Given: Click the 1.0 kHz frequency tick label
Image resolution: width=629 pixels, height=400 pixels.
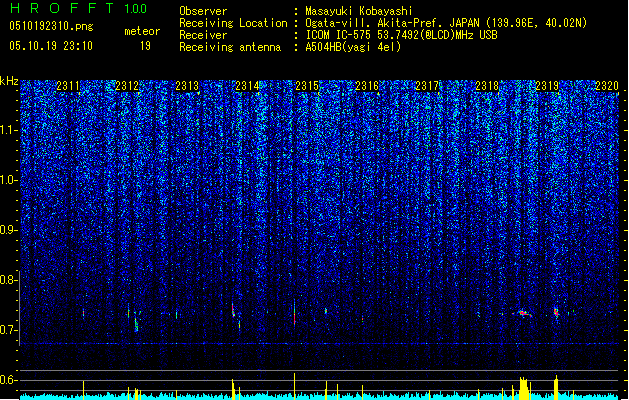Looking at the screenshot, I should pyautogui.click(x=9, y=180).
